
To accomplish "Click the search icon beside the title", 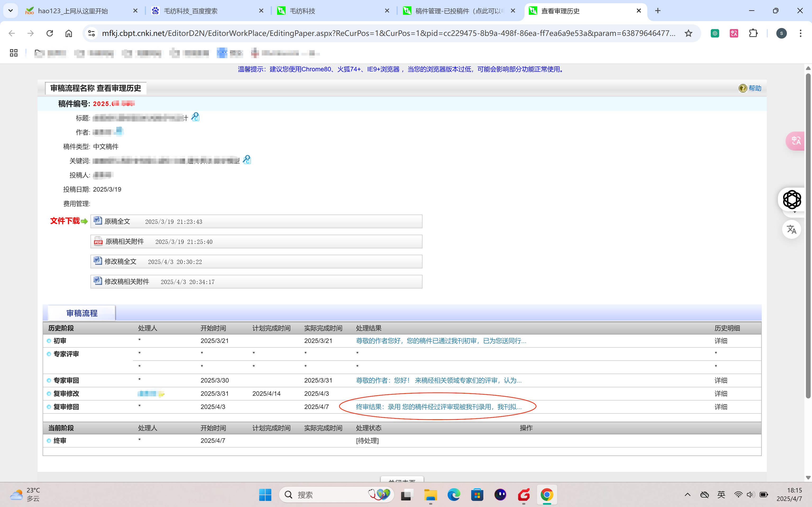I will coord(195,117).
